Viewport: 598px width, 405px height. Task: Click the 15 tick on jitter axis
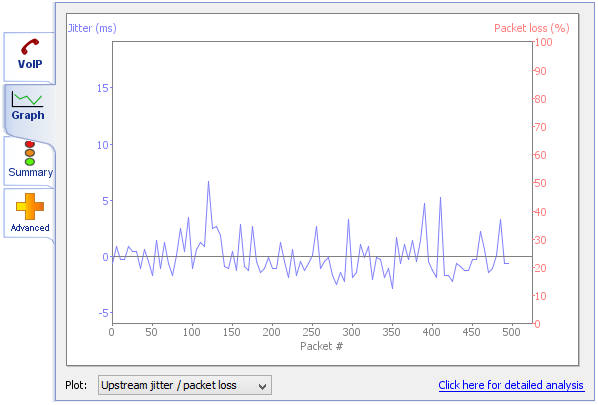pyautogui.click(x=103, y=88)
